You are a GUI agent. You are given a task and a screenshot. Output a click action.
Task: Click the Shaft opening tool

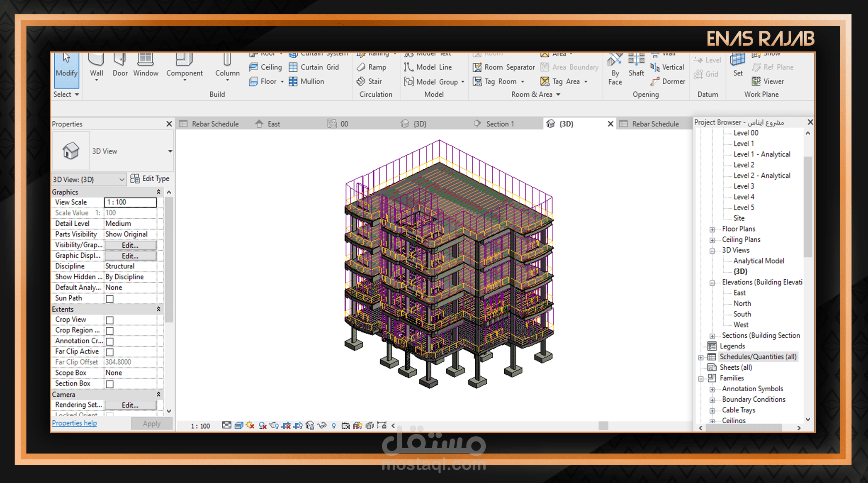[x=636, y=62]
